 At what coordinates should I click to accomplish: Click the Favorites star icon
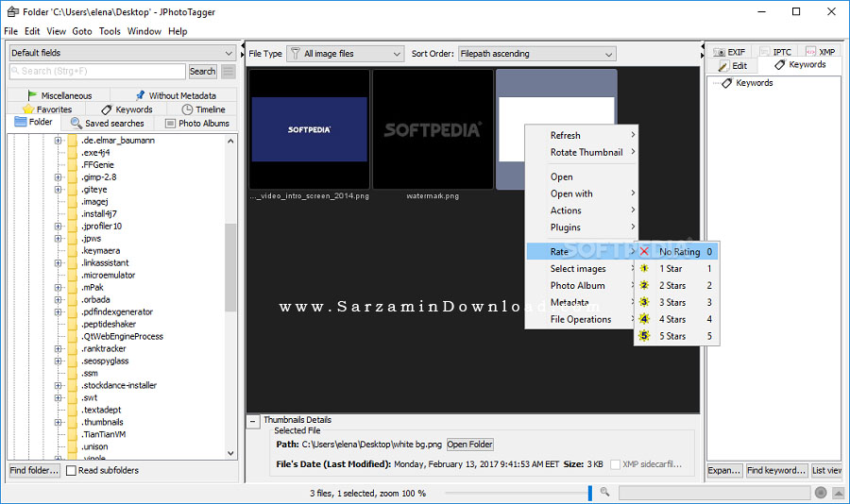(x=28, y=109)
